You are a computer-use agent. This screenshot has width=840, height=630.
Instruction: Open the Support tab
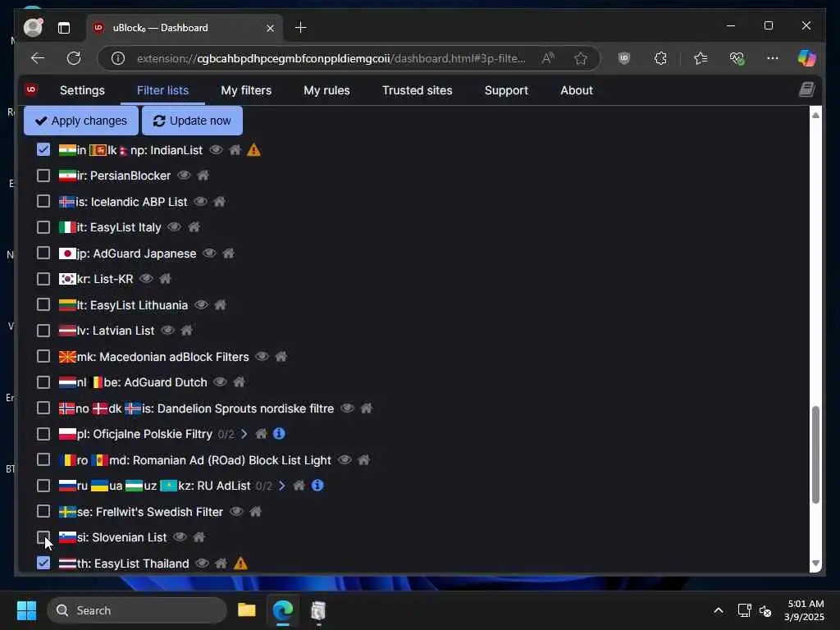tap(506, 90)
